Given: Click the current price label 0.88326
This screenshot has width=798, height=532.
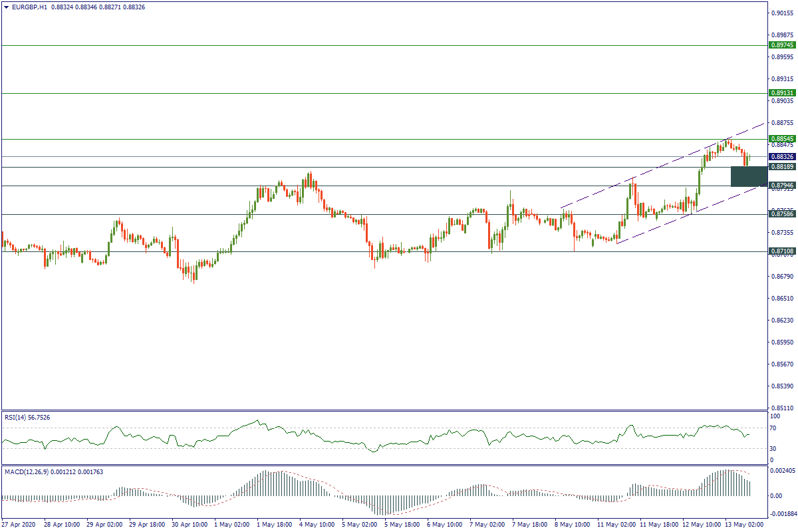Looking at the screenshot, I should 781,156.
